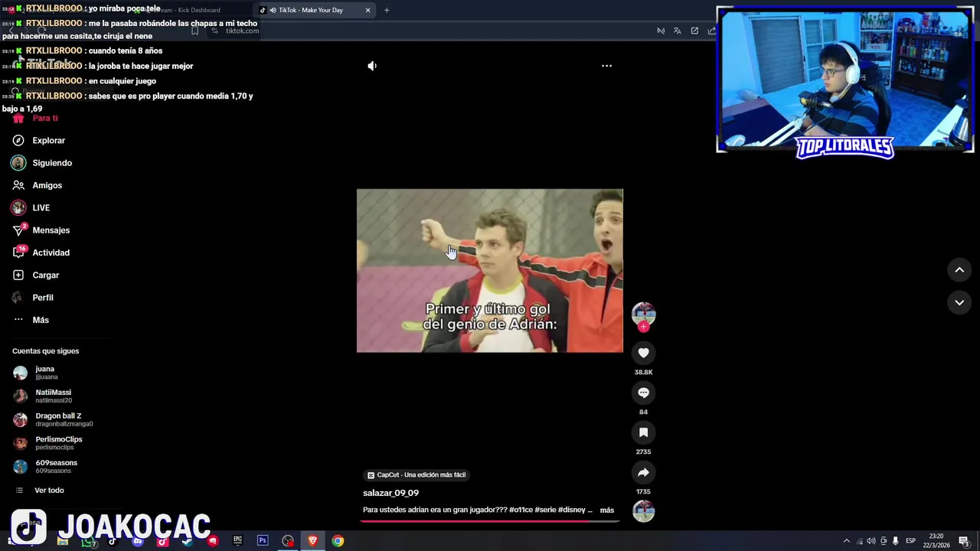Go to previous video with up chevron
The height and width of the screenshot is (551, 980).
point(959,270)
